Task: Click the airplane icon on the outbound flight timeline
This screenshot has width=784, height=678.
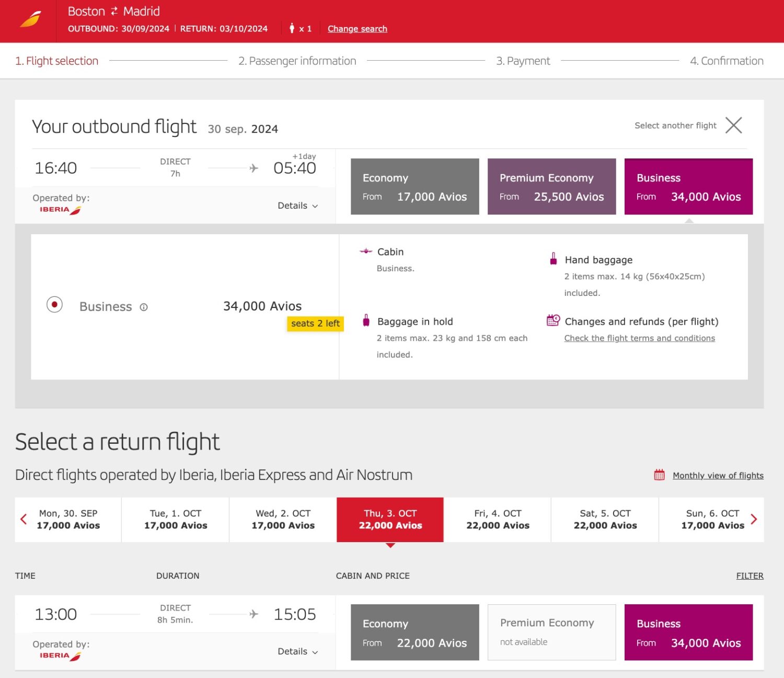Action: tap(253, 168)
